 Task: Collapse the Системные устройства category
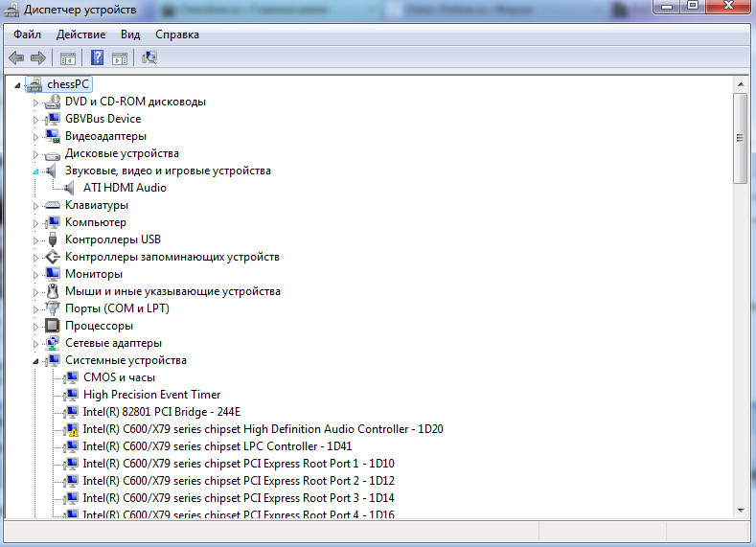point(35,361)
